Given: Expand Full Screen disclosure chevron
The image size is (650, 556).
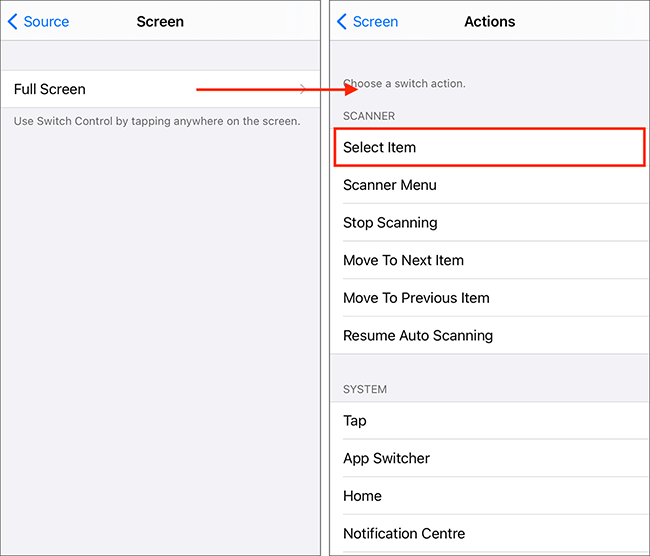Looking at the screenshot, I should 303,89.
